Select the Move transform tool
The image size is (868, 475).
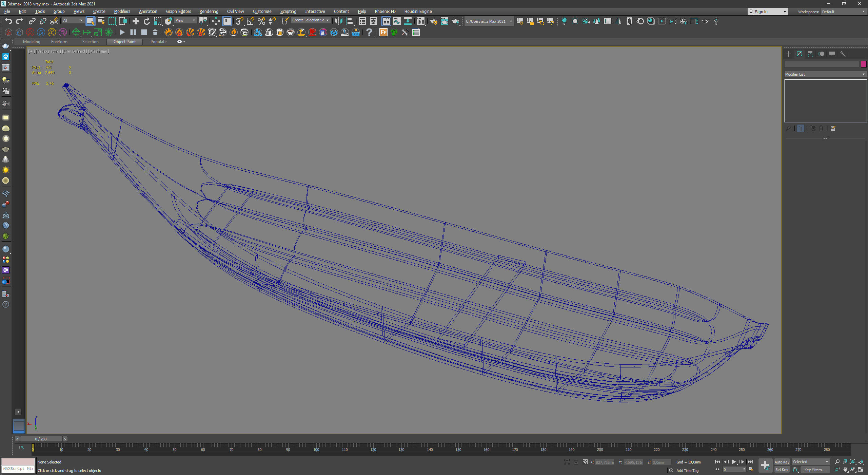(136, 21)
